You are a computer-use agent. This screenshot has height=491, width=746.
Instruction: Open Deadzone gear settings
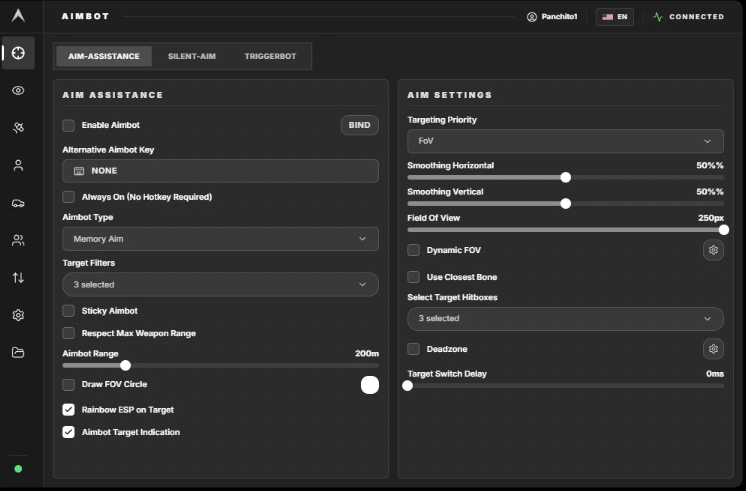point(713,349)
